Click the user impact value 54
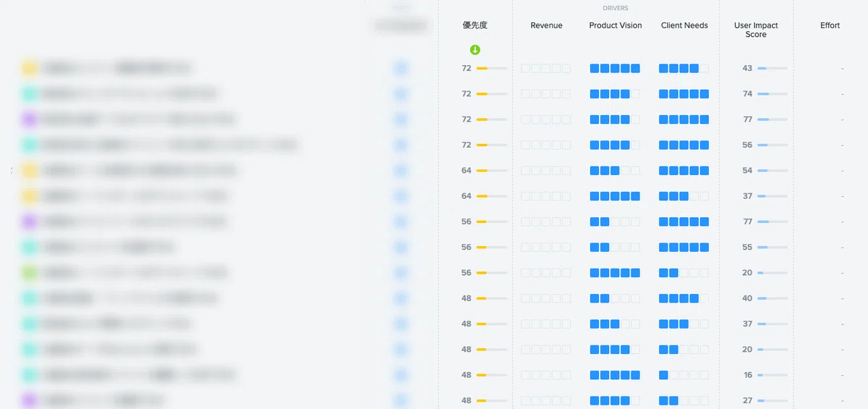 747,171
